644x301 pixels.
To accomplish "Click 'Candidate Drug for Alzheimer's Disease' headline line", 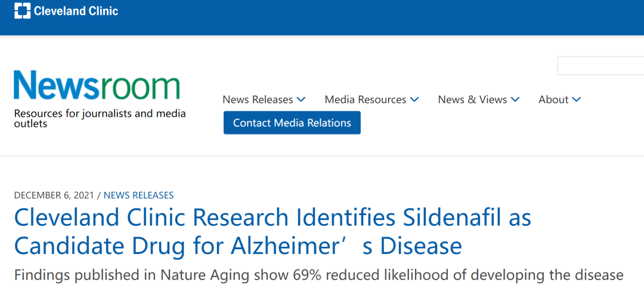I will tap(238, 246).
